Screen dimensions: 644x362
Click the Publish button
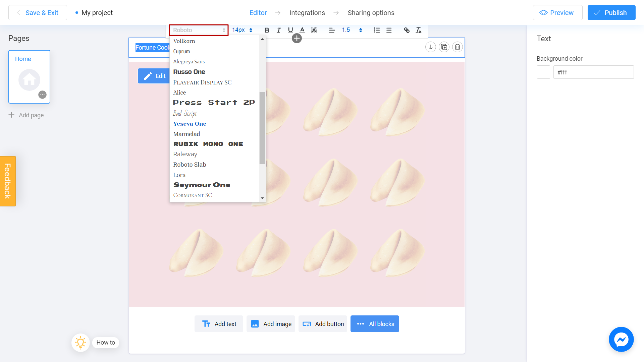612,13
